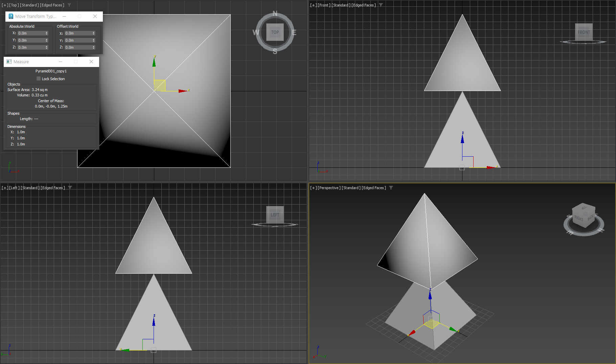Open the [Edged Faces] menu in Perspective viewport
Viewport: 616px width, 364px height.
pyautogui.click(x=374, y=188)
